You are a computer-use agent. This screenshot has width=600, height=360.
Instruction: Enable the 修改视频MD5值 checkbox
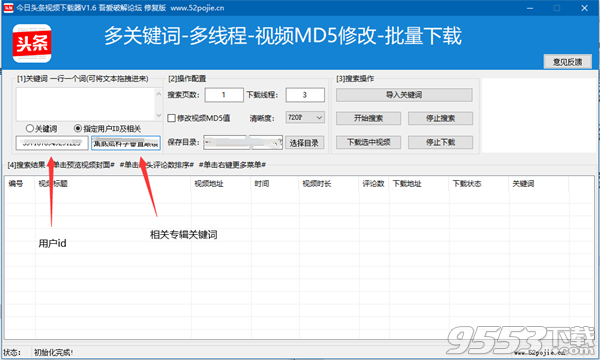171,118
